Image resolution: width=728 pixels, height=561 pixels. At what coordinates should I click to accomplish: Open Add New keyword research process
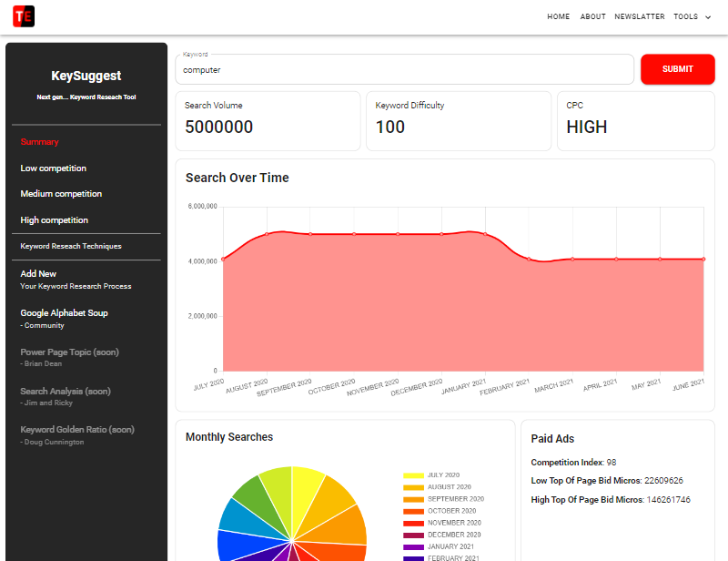76,280
